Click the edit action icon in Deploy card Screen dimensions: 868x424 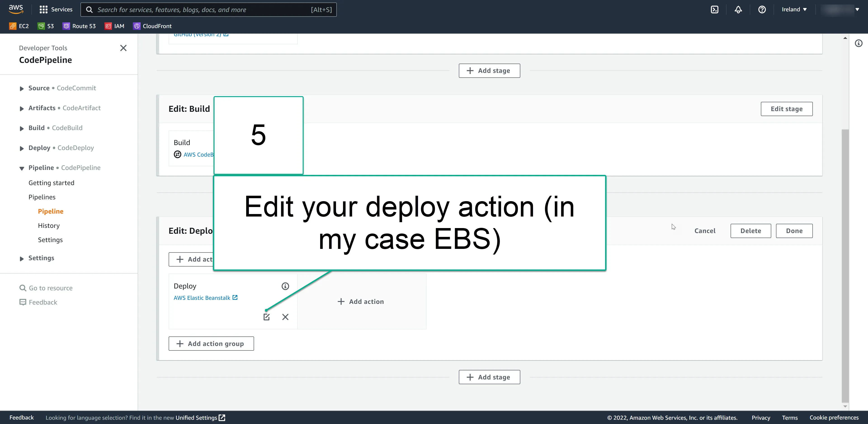pos(266,317)
